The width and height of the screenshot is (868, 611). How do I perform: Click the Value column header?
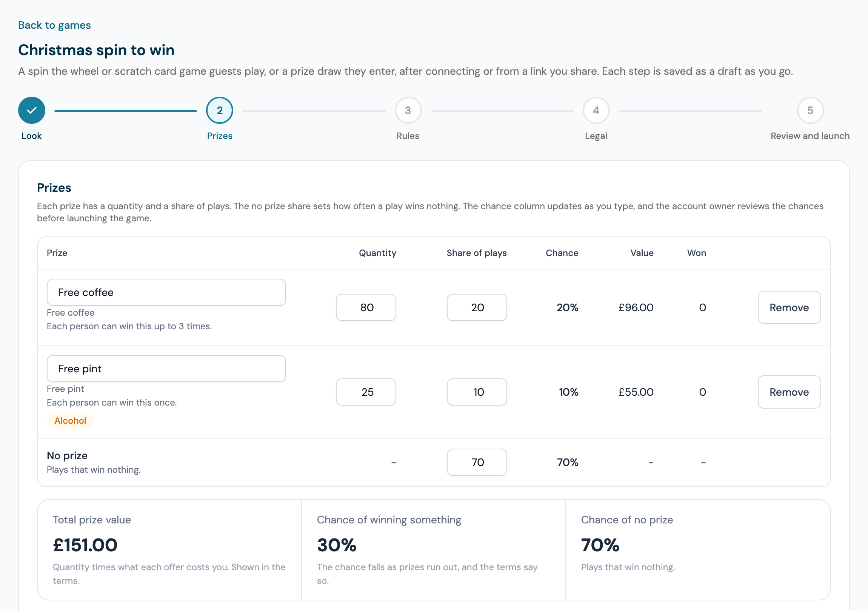click(x=642, y=253)
